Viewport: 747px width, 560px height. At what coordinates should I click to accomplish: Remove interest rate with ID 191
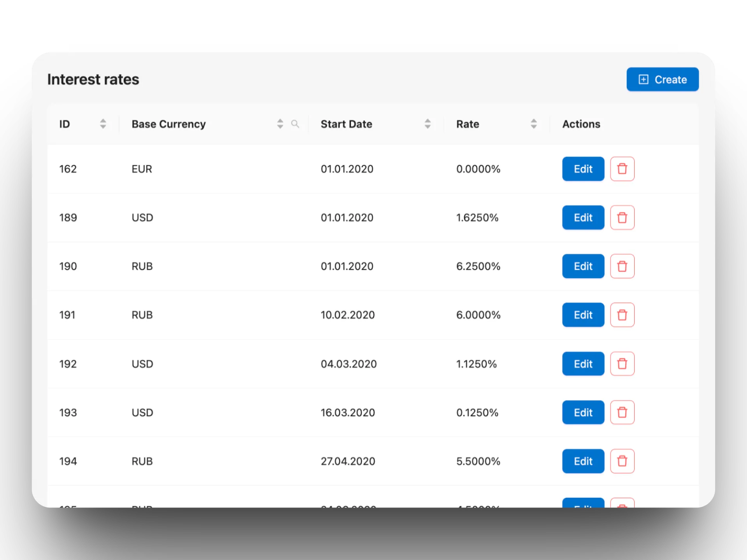click(x=622, y=315)
